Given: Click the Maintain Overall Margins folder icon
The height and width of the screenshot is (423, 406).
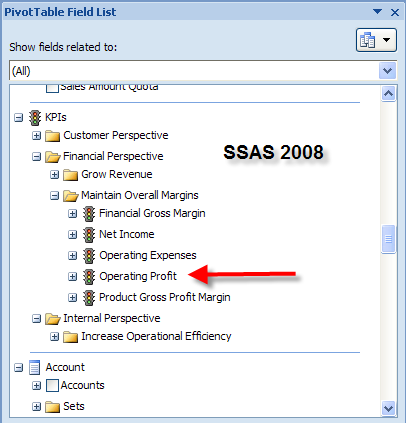Looking at the screenshot, I should tap(70, 196).
